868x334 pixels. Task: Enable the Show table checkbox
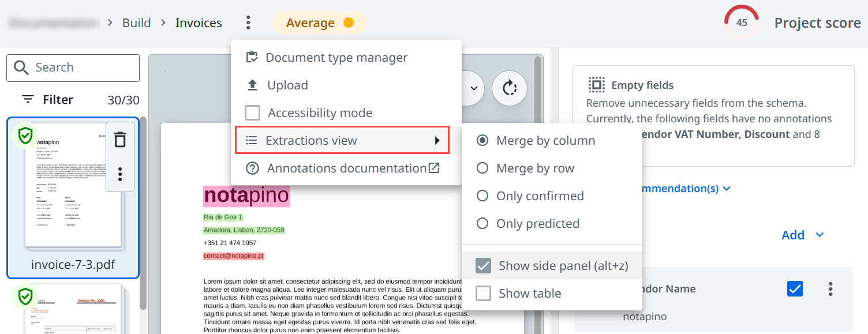[x=483, y=294]
